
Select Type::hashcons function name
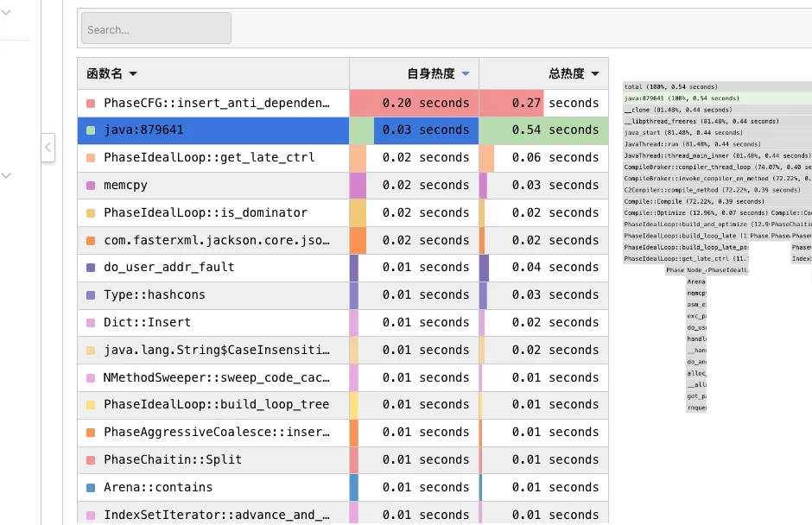[155, 294]
